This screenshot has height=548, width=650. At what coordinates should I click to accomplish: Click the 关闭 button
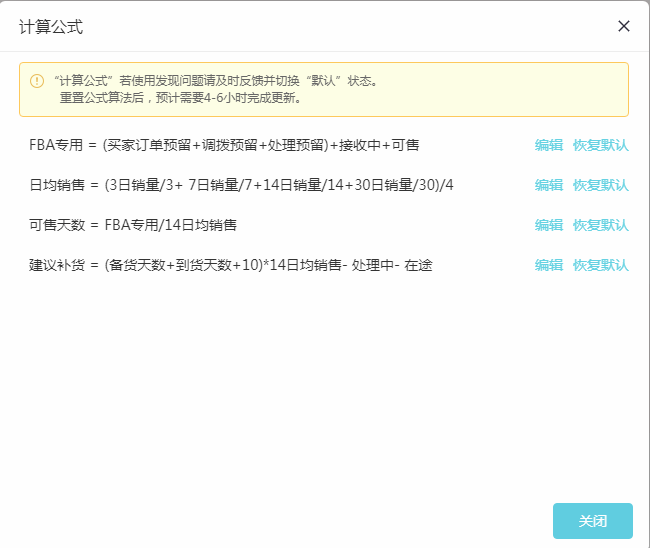pyautogui.click(x=593, y=521)
